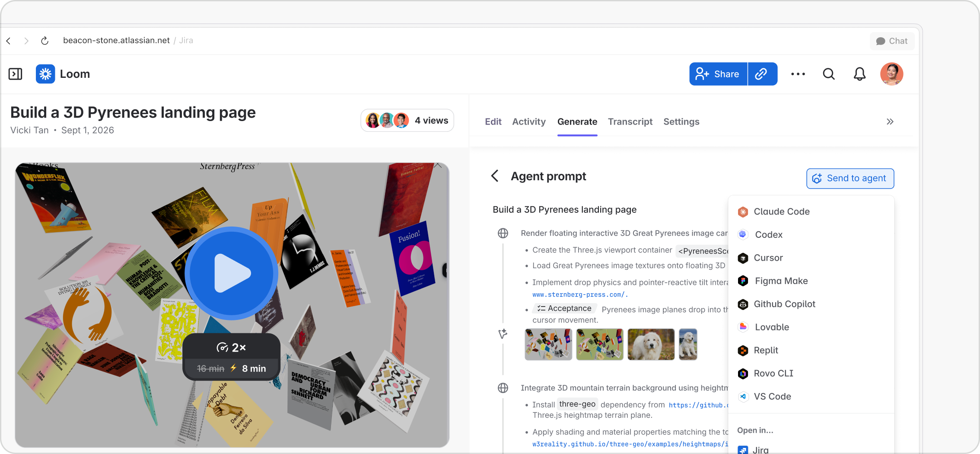The height and width of the screenshot is (454, 980).
Task: Click the Share button
Action: tap(718, 74)
